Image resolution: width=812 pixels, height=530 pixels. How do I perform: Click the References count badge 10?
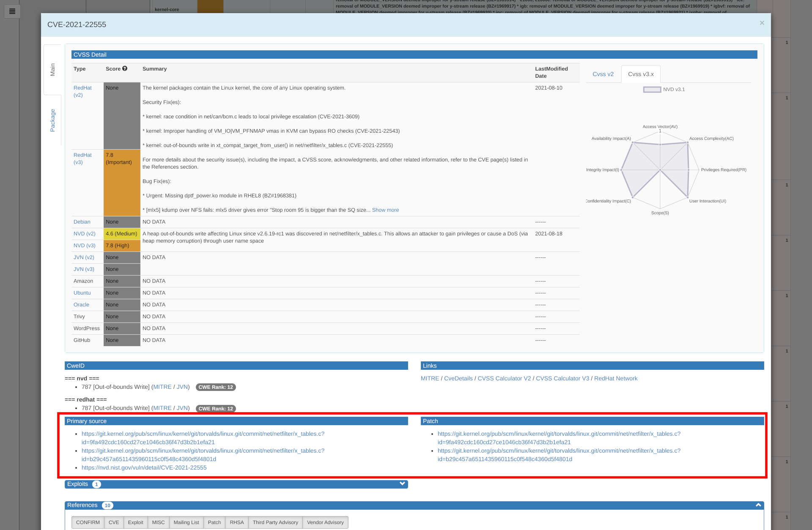click(107, 505)
